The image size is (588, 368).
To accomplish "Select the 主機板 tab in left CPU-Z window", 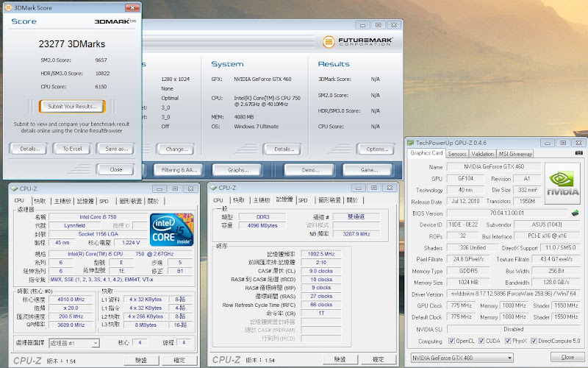I will [x=62, y=201].
